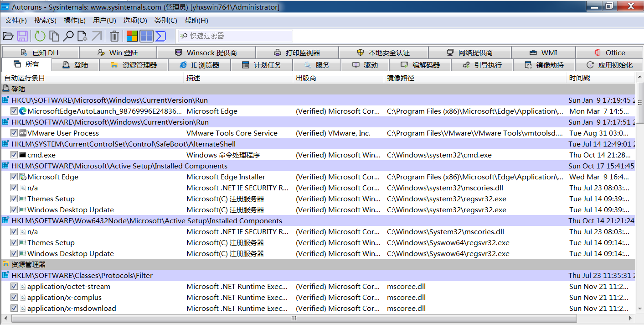Switch to the 服务 tab
Image resolution: width=644 pixels, height=325 pixels.
point(316,65)
